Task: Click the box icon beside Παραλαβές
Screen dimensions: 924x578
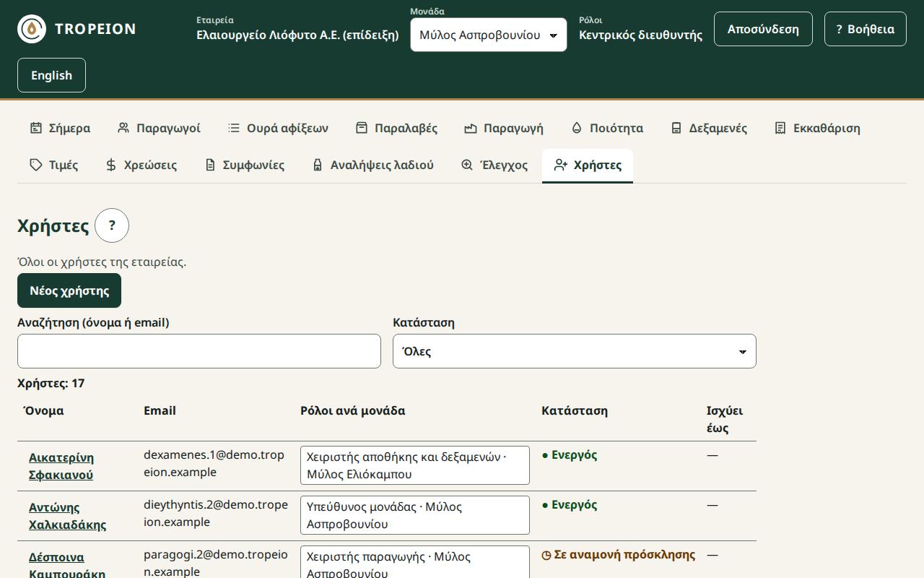Action: [362, 128]
